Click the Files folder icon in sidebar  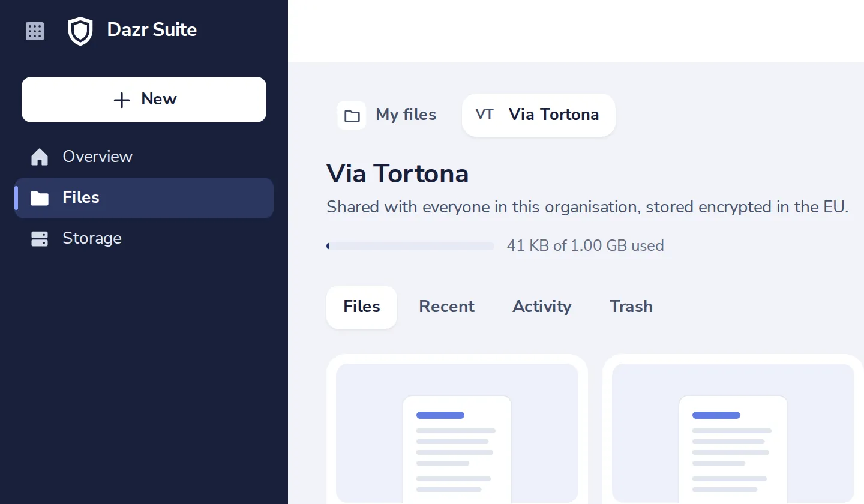pos(40,198)
